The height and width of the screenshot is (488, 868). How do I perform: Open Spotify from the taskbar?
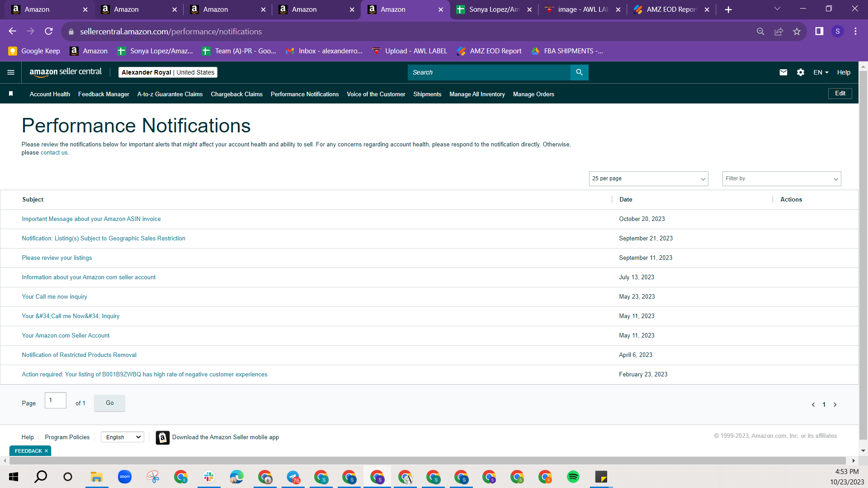click(573, 477)
